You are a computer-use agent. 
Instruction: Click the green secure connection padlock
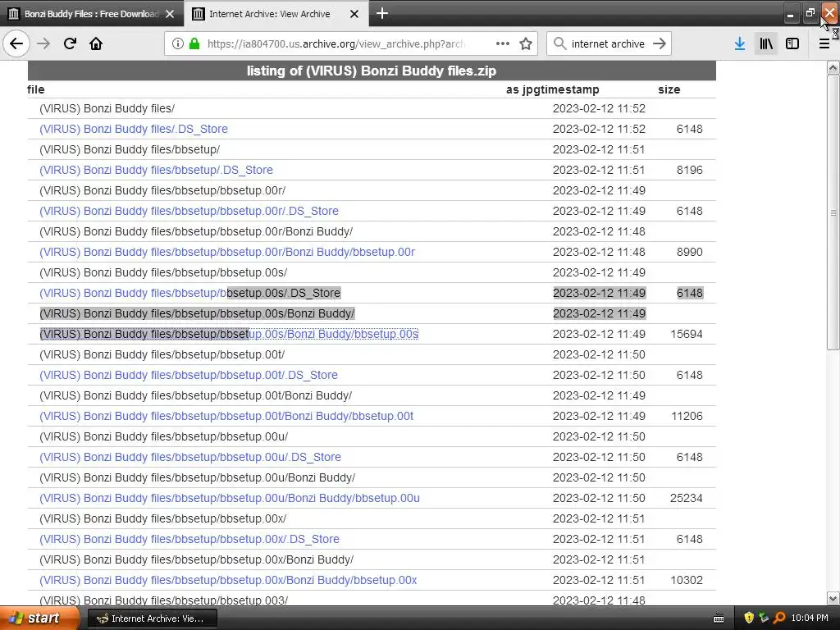pyautogui.click(x=194, y=43)
